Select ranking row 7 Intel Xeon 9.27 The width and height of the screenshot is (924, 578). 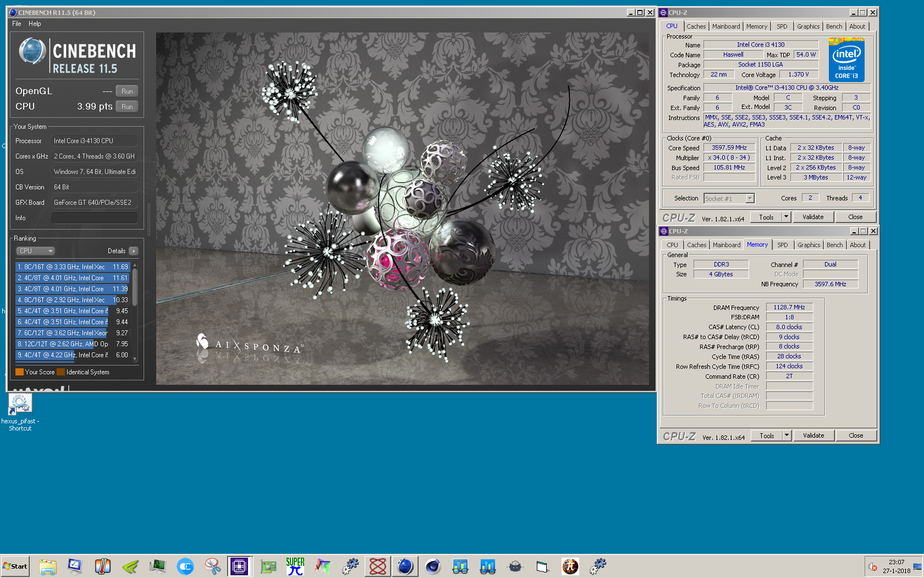(x=73, y=333)
